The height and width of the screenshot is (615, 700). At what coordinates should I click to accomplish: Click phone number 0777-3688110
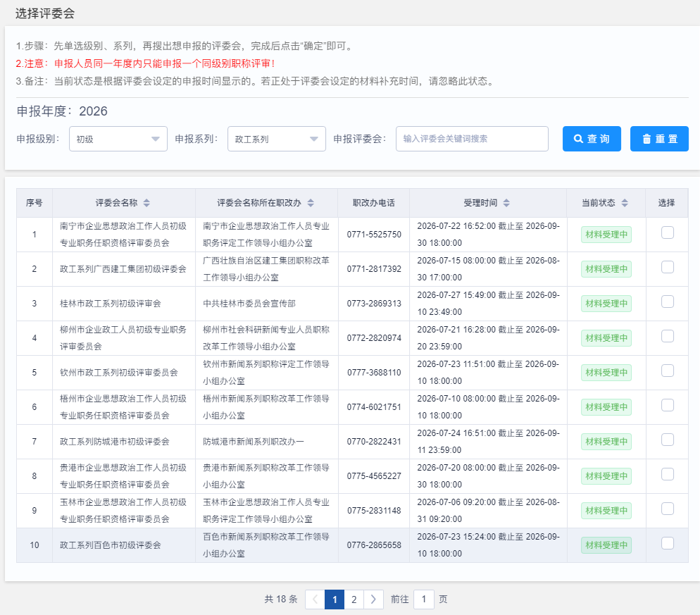tap(374, 373)
